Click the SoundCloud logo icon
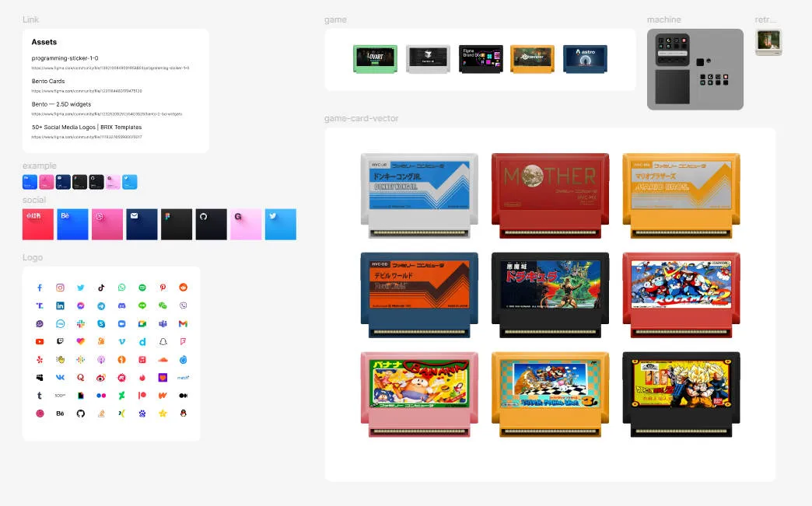The image size is (812, 506). (x=163, y=360)
